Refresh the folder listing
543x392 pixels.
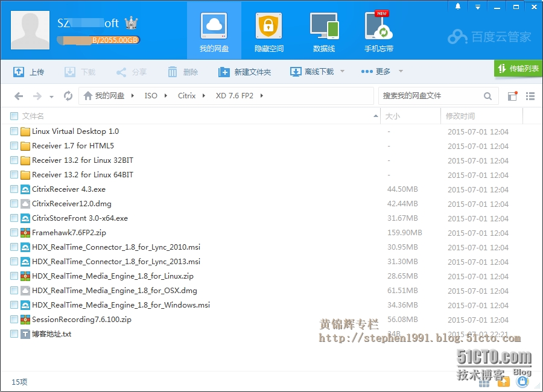[68, 96]
